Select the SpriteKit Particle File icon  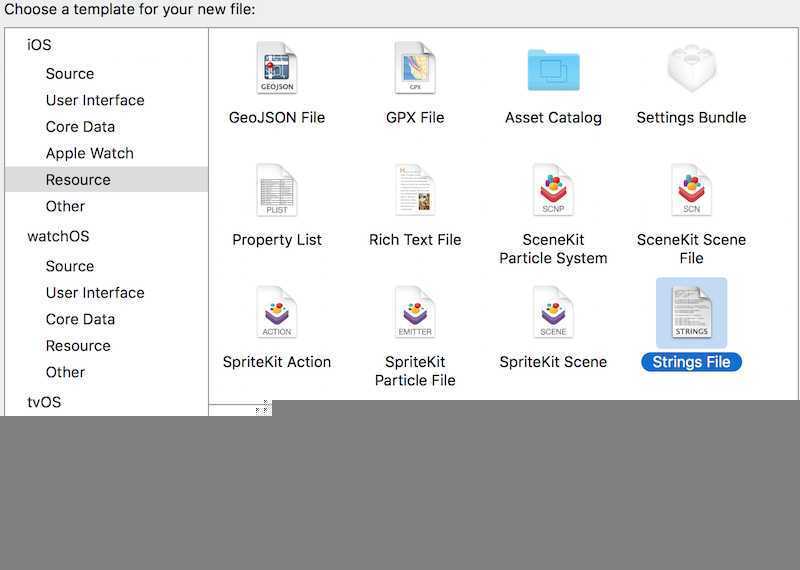[x=415, y=312]
